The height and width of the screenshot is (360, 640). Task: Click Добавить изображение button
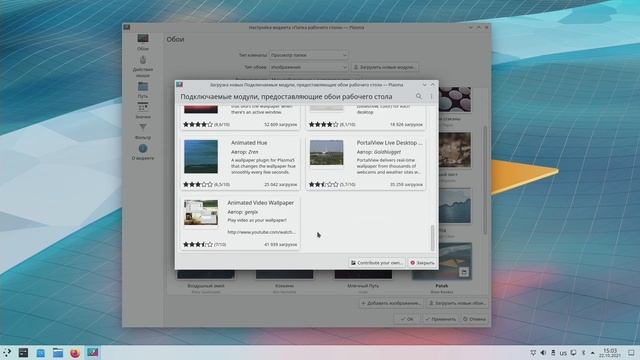point(391,303)
